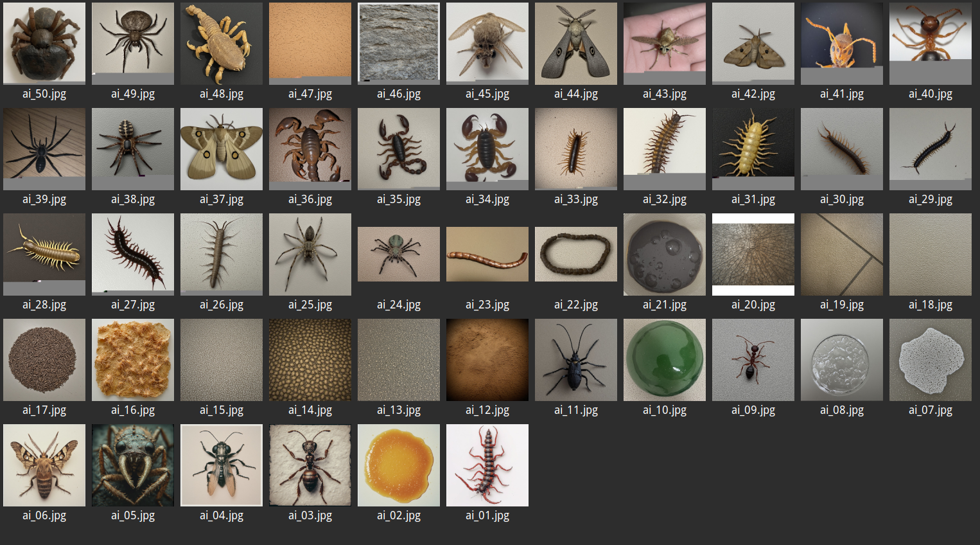This screenshot has height=545, width=980.
Task: Select the ai_24.jpg green spider thumbnail
Action: [x=399, y=255]
